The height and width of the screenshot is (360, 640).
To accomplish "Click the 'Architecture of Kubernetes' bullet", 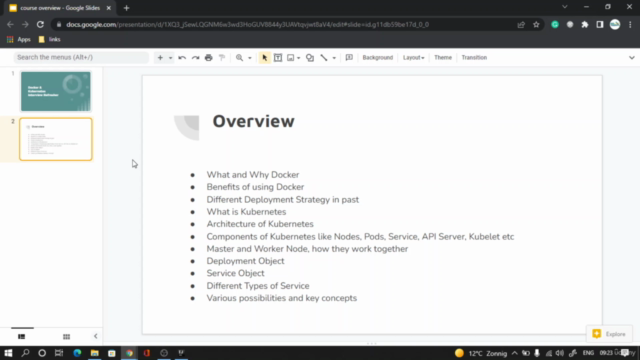I will [260, 224].
